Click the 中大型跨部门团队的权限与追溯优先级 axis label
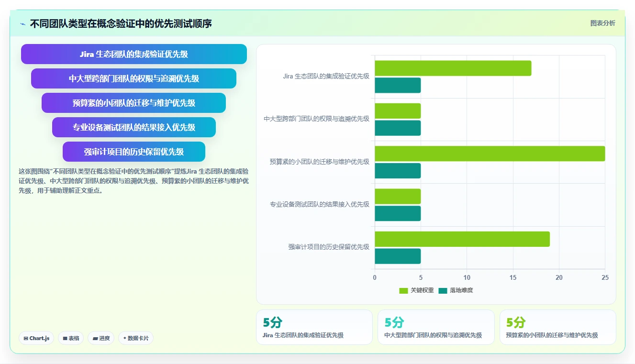 (x=316, y=119)
